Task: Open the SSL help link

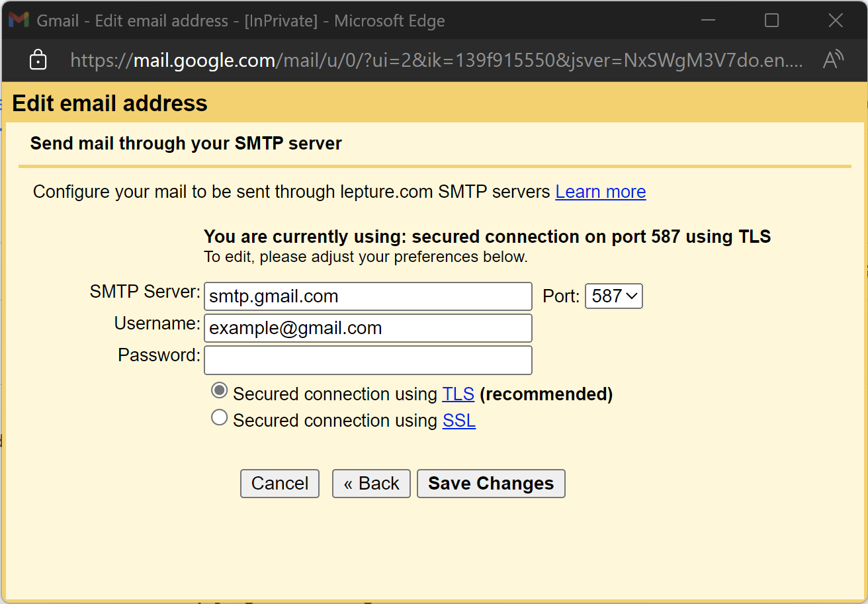Action: pos(459,421)
